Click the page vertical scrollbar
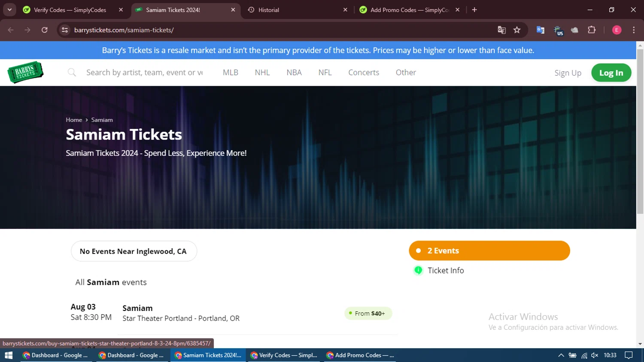This screenshot has width=644, height=362. tap(640, 131)
